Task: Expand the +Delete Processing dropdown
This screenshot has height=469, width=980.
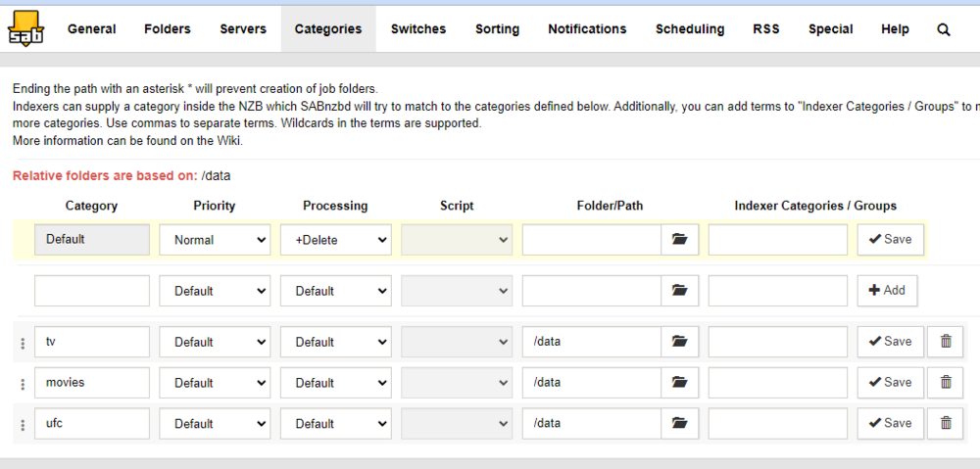Action: click(x=335, y=240)
